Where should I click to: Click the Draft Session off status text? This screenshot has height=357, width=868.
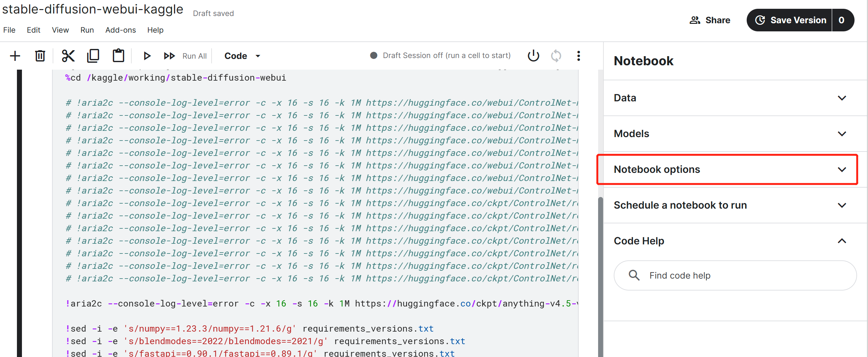pyautogui.click(x=446, y=56)
